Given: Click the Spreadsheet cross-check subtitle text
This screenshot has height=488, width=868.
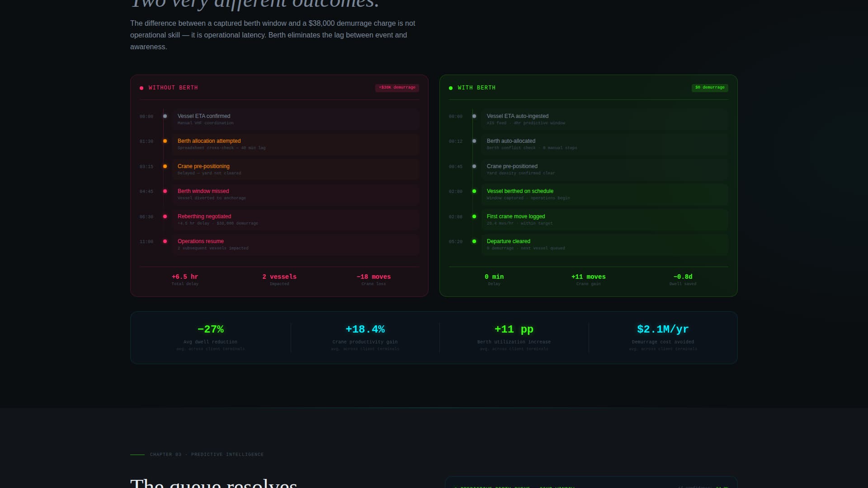Looking at the screenshot, I should click(222, 148).
